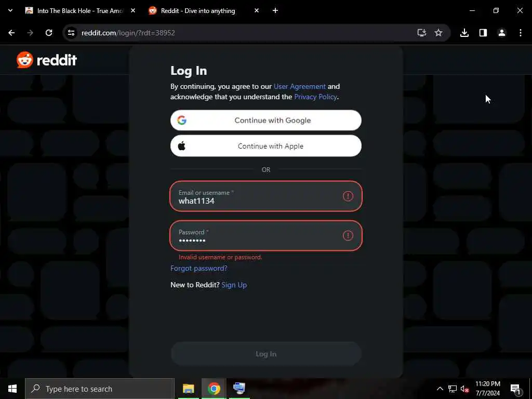
Task: Click the network icon in system tray
Action: [x=453, y=389]
